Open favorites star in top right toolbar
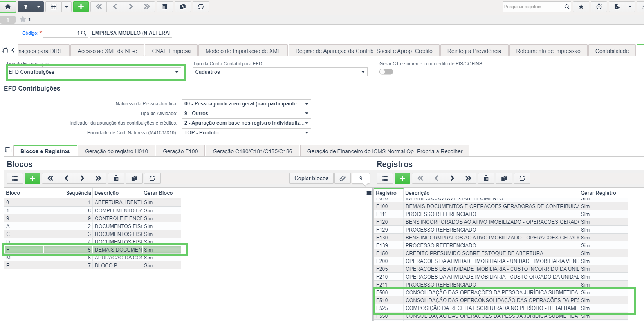This screenshot has width=644, height=321. tap(581, 7)
